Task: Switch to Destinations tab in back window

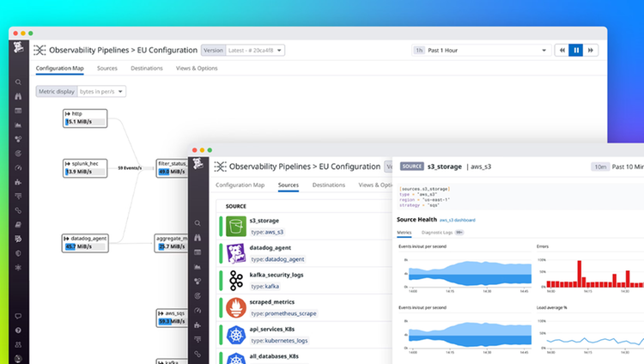Action: 147,68
